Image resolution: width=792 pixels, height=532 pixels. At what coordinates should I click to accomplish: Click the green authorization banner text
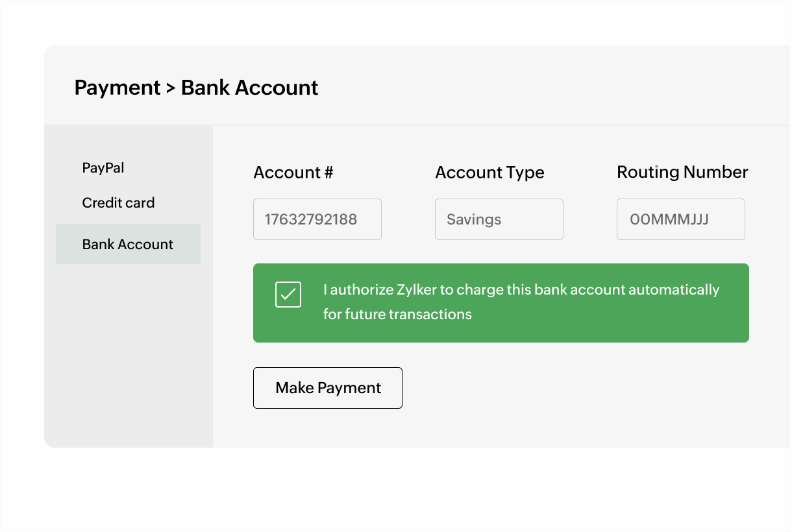click(x=521, y=302)
